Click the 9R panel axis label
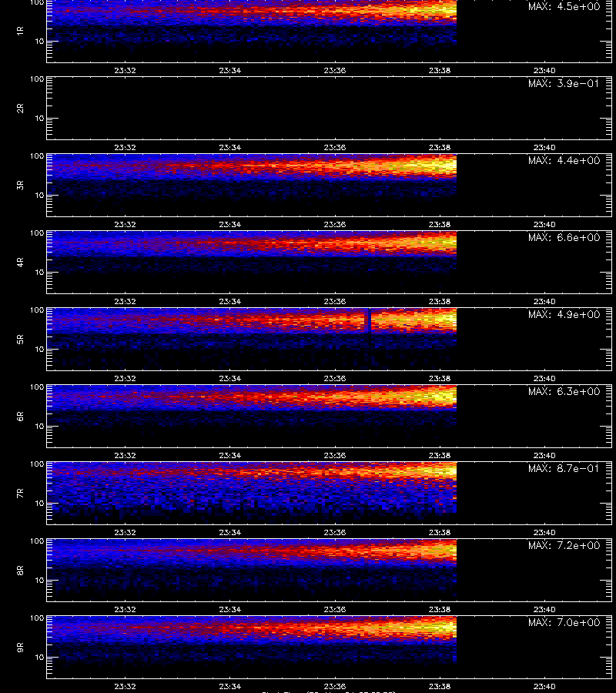 point(20,648)
